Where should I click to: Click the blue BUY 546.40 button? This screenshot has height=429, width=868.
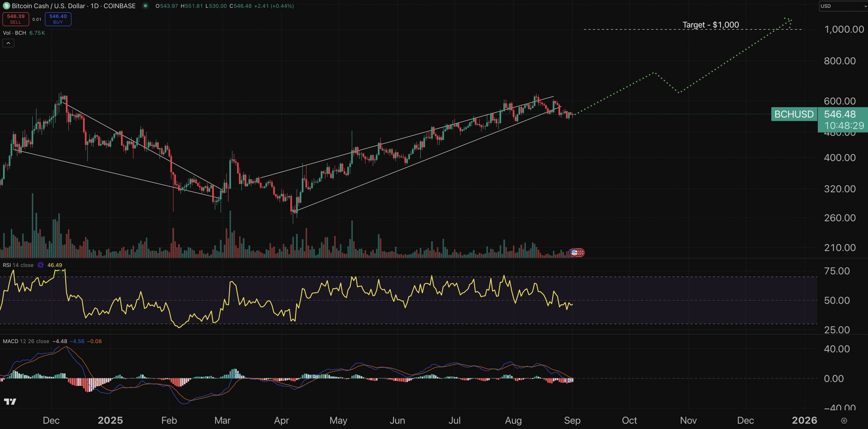coord(58,19)
